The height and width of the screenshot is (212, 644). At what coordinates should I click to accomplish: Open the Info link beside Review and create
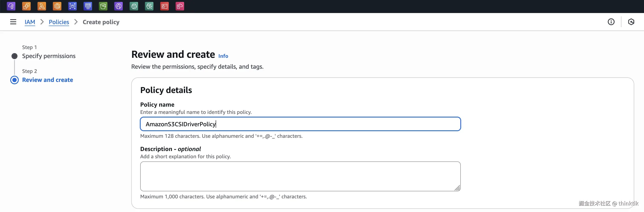tap(223, 56)
